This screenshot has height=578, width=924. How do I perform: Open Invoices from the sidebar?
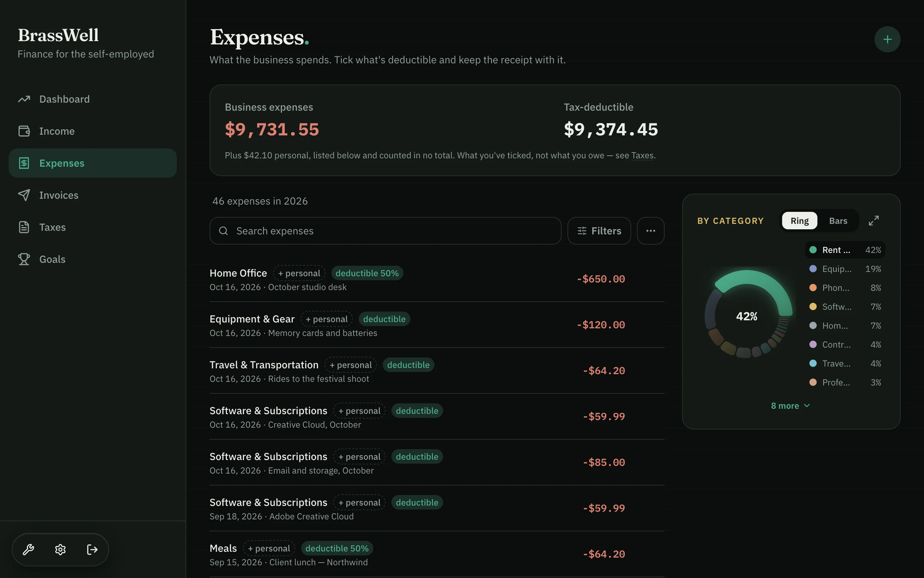(x=92, y=195)
